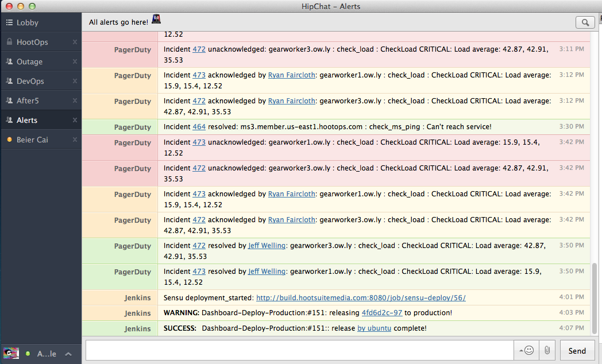Open Jeff Welling link on Incident 473 resolved
The image size is (602, 364).
(267, 271)
